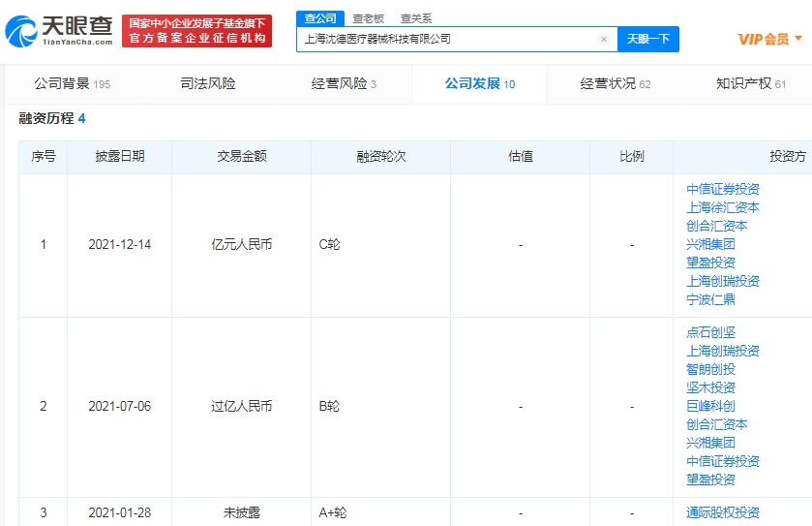The width and height of the screenshot is (812, 526).
Task: Open the VIP会员 dropdown arrow
Action: (x=798, y=39)
